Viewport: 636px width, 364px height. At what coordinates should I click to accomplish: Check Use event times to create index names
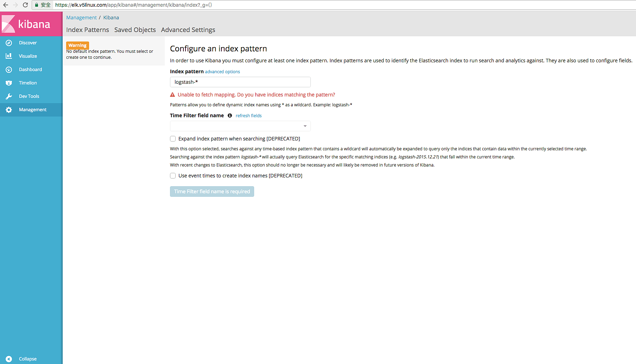(173, 176)
